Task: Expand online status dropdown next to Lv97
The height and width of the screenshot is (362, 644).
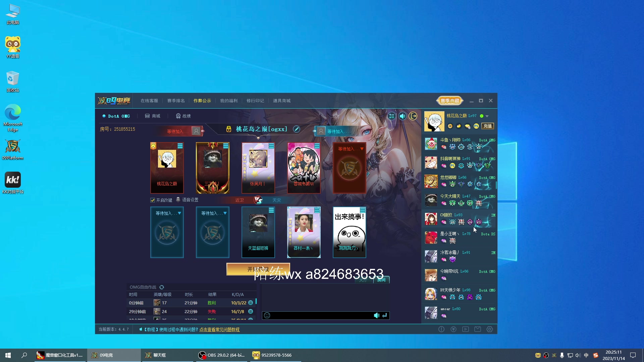Action: [487, 116]
